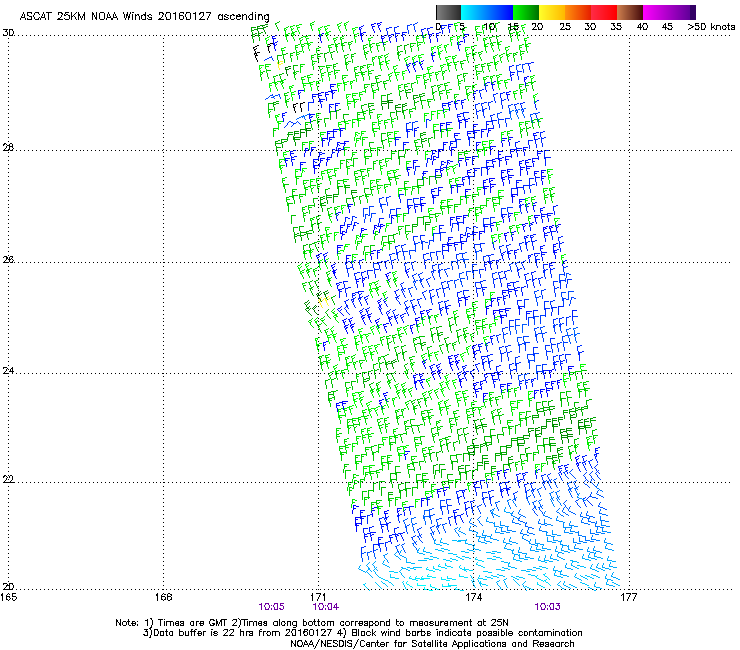740x650 pixels.
Task: Click the purple '10:04' time label
Action: pos(326,607)
